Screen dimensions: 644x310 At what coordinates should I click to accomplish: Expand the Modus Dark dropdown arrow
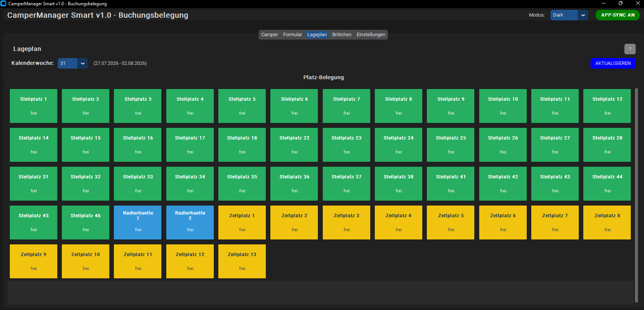(583, 15)
